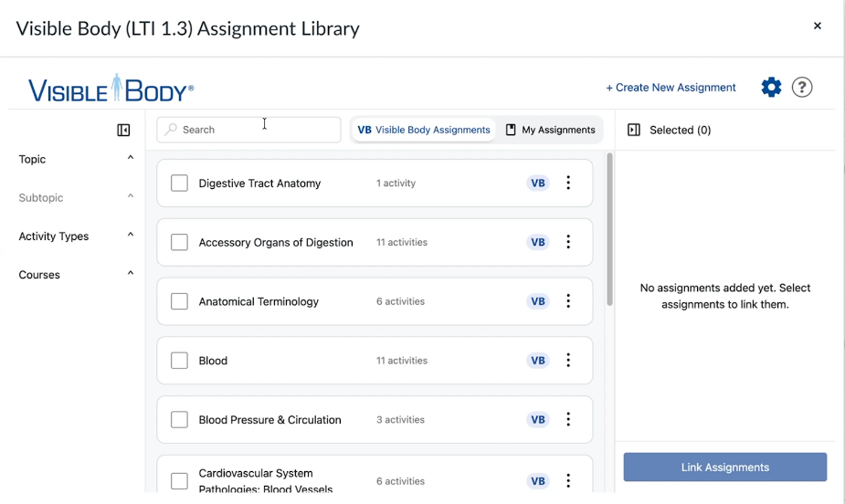Click the search magnifier icon
The height and width of the screenshot is (504, 845).
171,130
